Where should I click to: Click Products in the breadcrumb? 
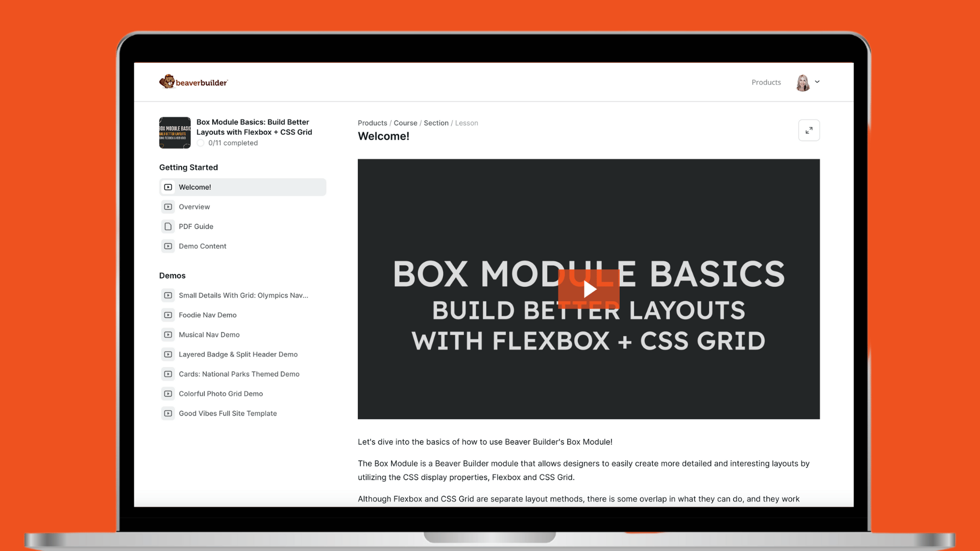(x=372, y=123)
